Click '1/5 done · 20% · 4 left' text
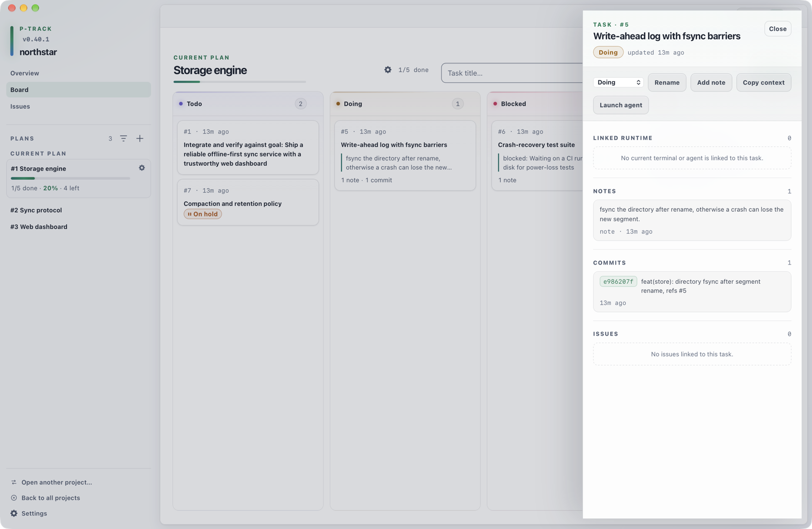 click(x=46, y=188)
